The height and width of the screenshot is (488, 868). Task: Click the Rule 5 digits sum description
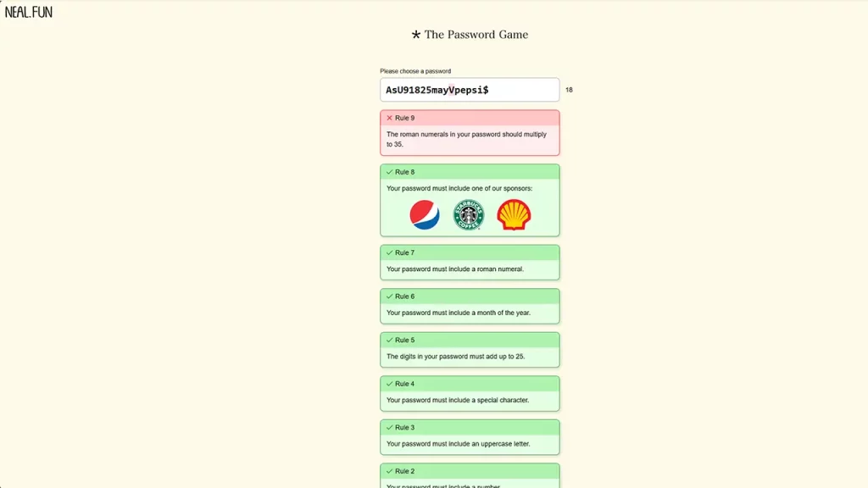[x=455, y=357]
